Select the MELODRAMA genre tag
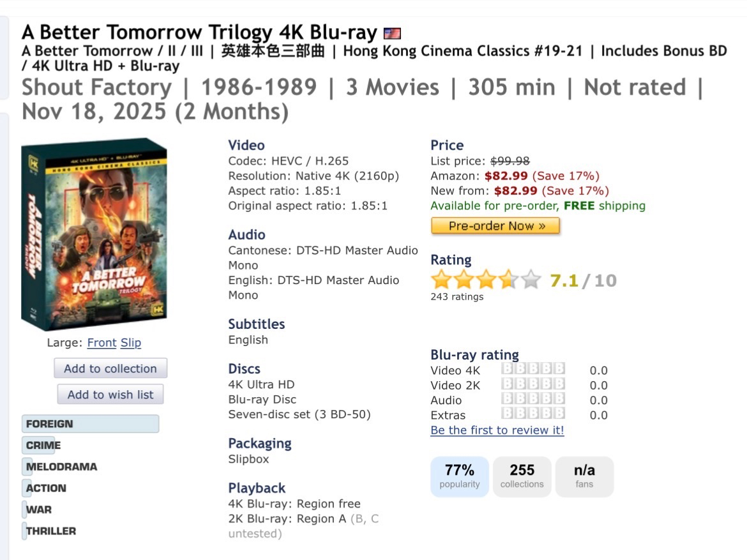This screenshot has width=747, height=560. click(x=61, y=467)
